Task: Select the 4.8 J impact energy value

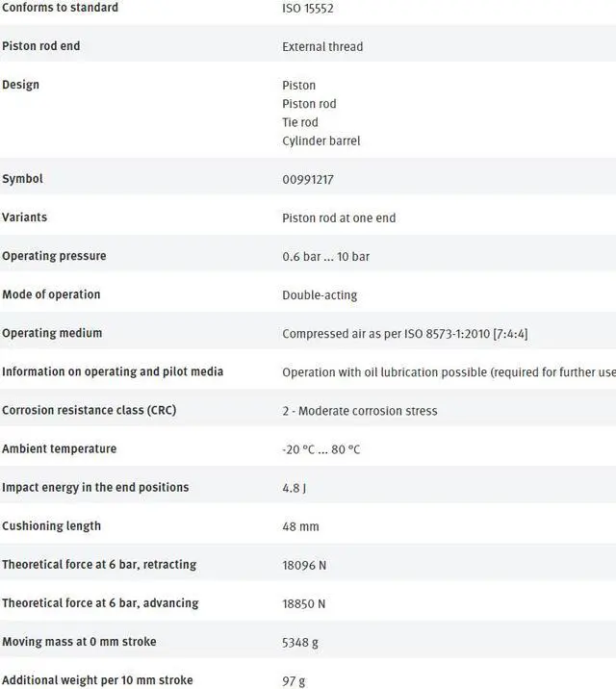Action: pos(294,488)
